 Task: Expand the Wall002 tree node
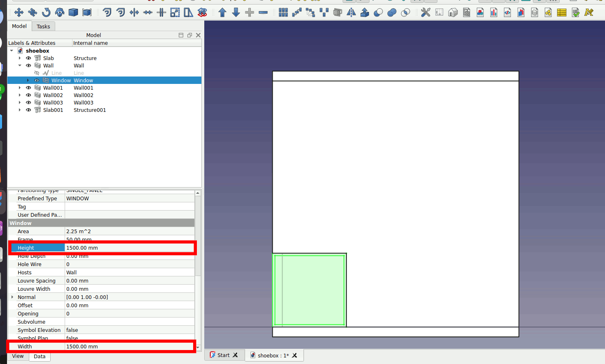click(20, 95)
